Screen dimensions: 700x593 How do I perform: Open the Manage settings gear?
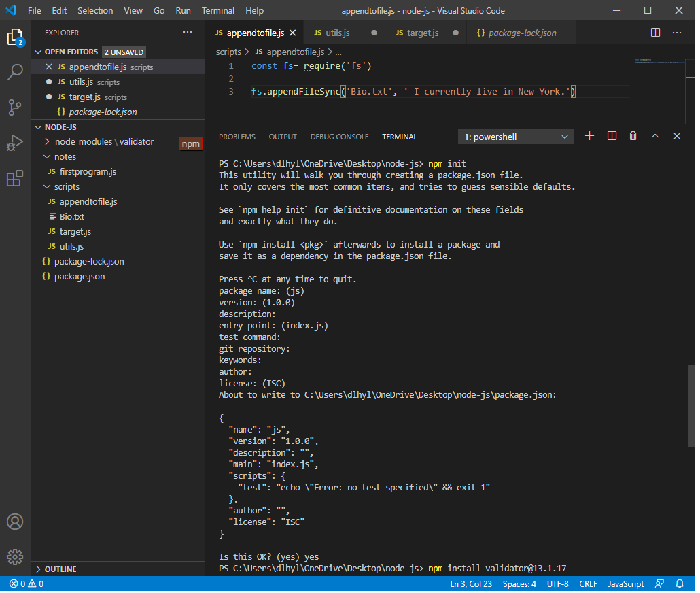[x=15, y=557]
